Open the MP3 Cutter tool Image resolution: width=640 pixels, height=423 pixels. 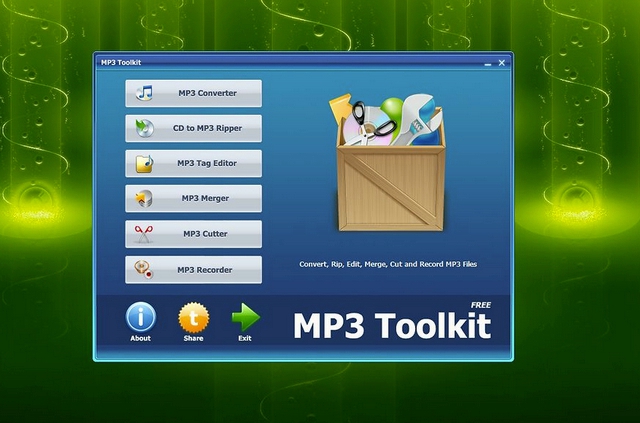click(193, 234)
